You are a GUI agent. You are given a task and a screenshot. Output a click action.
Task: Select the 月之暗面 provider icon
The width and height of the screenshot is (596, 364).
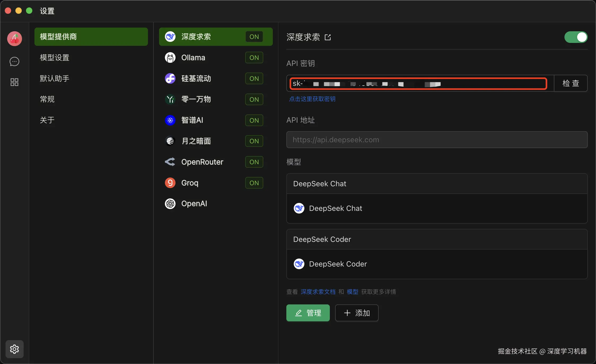point(170,141)
